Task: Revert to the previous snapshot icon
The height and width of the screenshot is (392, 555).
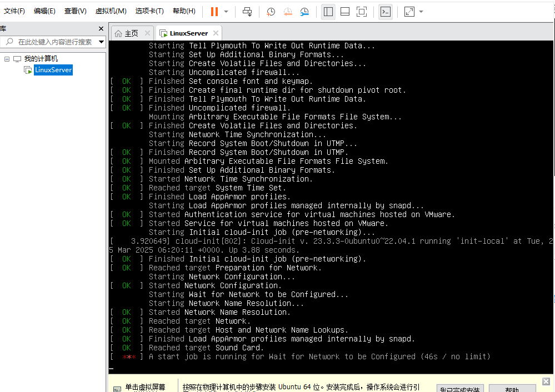Action: (x=288, y=12)
